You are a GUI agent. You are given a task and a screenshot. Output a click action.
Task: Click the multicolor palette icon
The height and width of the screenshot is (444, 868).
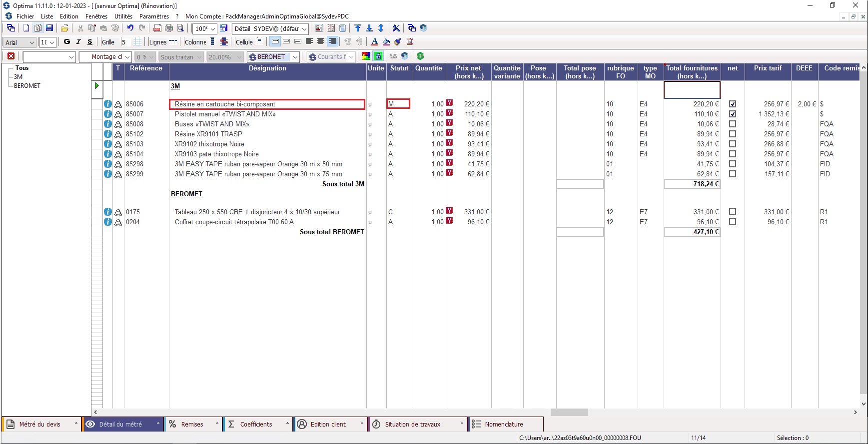[366, 56]
